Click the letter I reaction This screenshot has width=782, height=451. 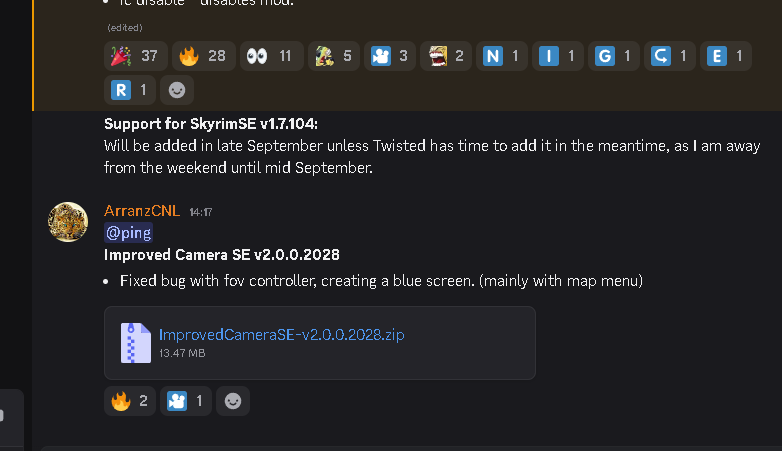[x=558, y=56]
